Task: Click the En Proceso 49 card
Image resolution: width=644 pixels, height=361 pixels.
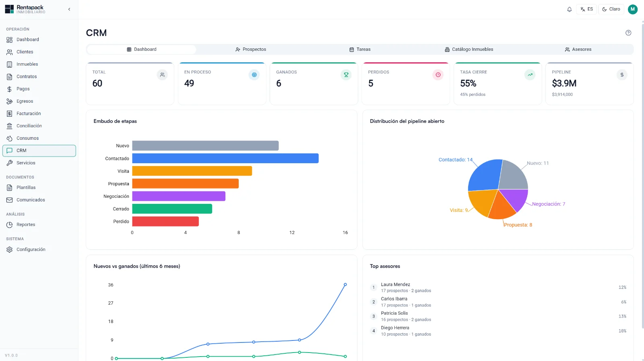Action: pos(222,84)
